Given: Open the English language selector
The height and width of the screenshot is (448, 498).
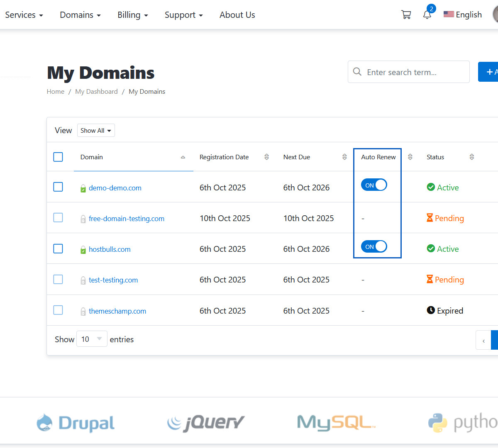Looking at the screenshot, I should (463, 15).
